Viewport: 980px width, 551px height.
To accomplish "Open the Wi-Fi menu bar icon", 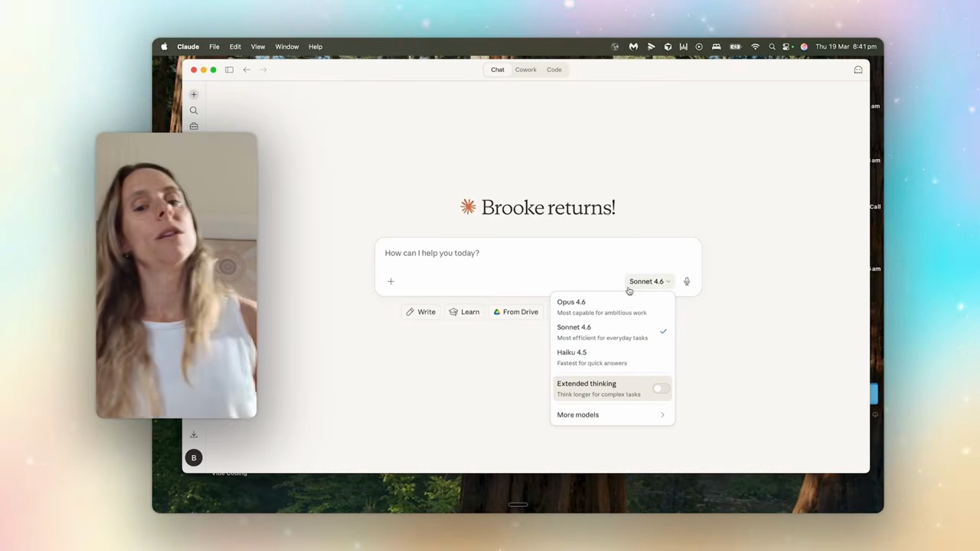I will (755, 47).
